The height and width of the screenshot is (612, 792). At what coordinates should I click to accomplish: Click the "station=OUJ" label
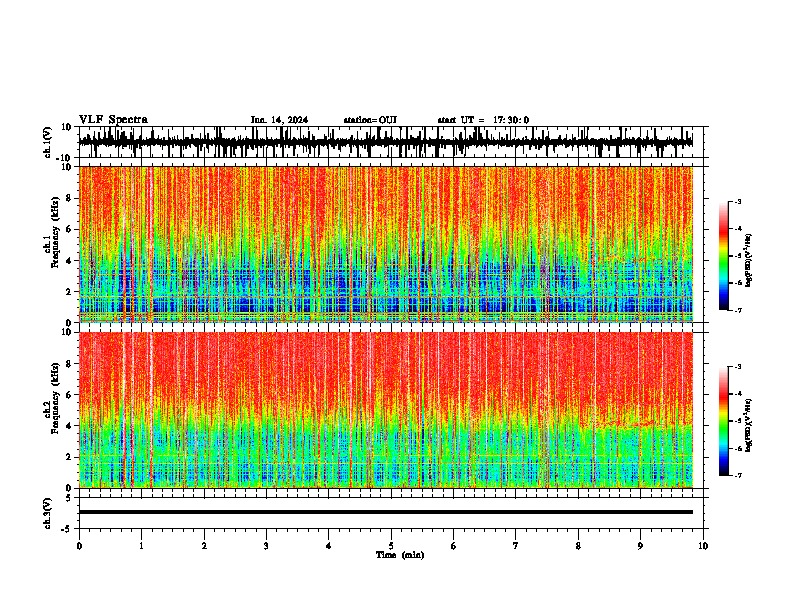pyautogui.click(x=370, y=120)
